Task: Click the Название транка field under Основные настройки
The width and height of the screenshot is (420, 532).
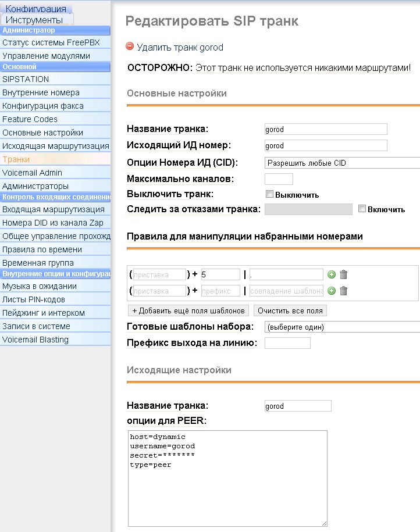Action: tap(326, 129)
